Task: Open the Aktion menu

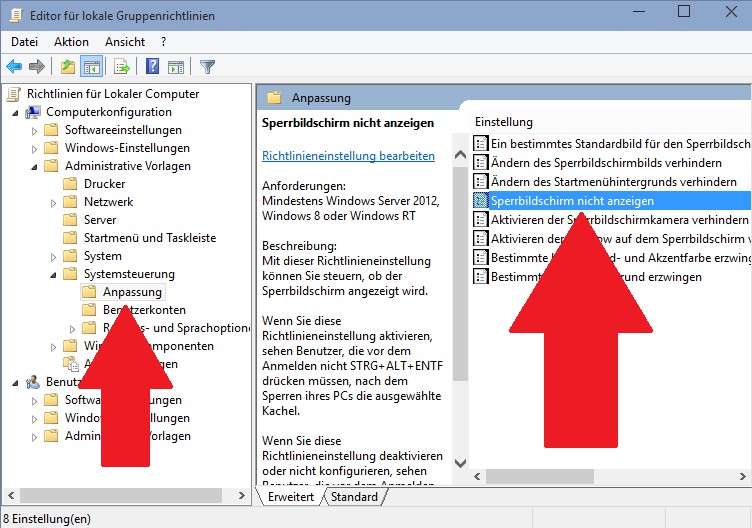Action: pyautogui.click(x=71, y=42)
